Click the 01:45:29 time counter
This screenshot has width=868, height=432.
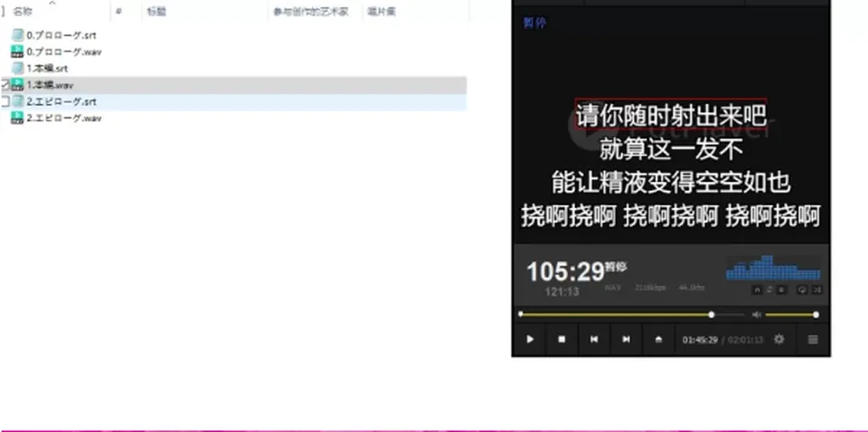700,340
